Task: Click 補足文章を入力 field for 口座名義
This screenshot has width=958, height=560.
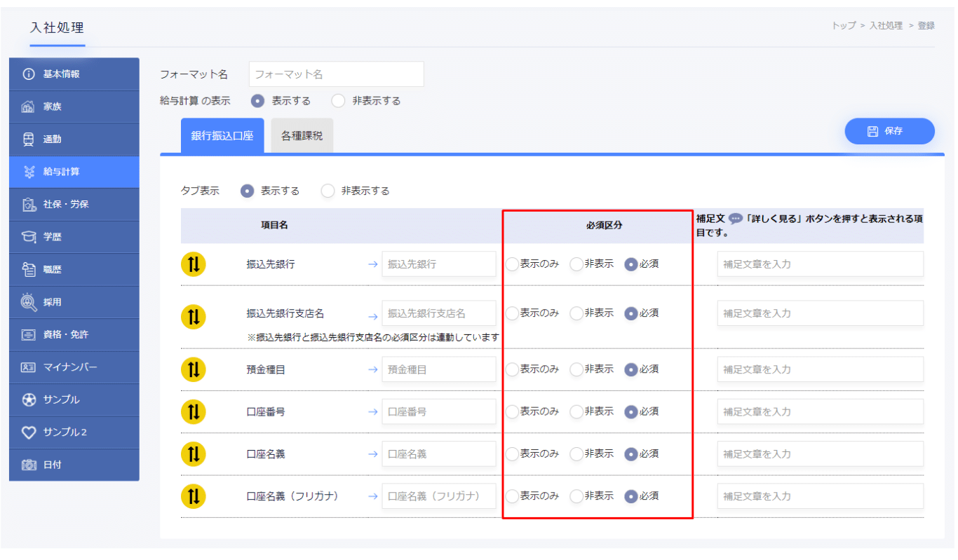Action: [x=820, y=454]
